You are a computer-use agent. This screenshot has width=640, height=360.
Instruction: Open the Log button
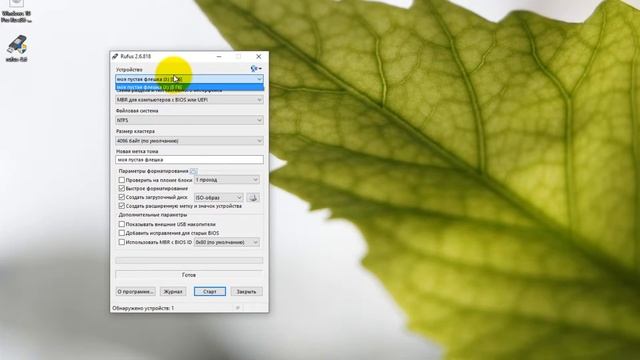pos(173,291)
